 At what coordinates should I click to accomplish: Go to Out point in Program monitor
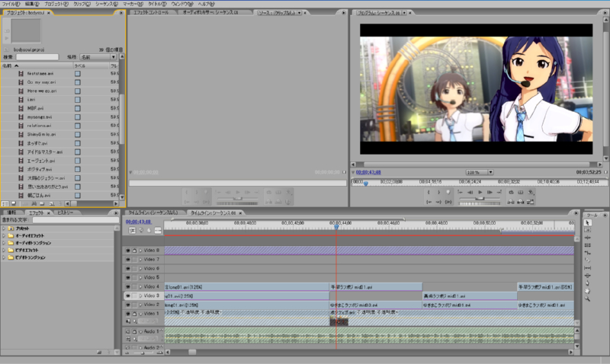(438, 202)
